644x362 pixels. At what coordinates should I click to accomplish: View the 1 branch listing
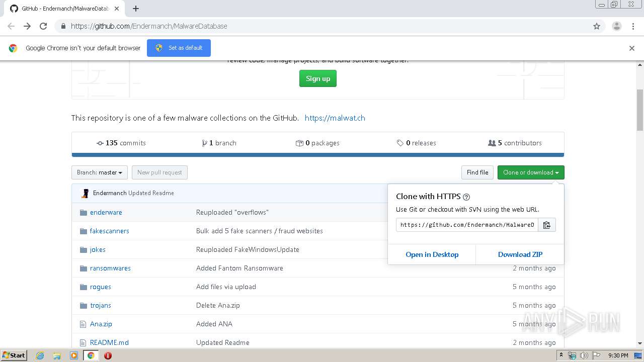point(219,143)
